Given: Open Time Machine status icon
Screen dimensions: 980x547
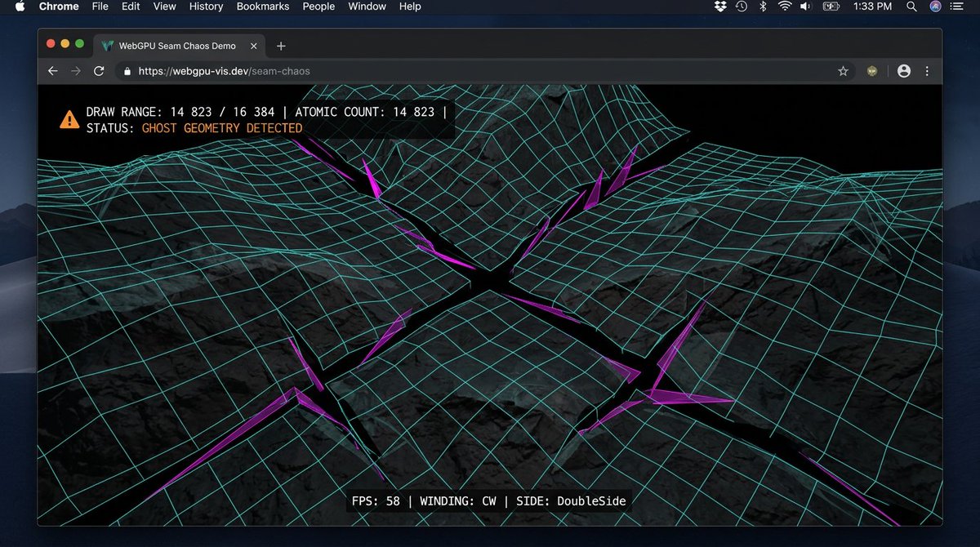Looking at the screenshot, I should (741, 7).
